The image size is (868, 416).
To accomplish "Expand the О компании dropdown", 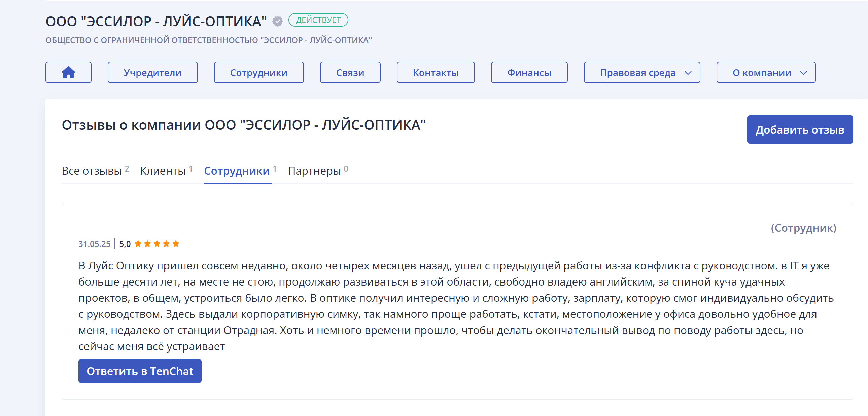I will (x=766, y=72).
